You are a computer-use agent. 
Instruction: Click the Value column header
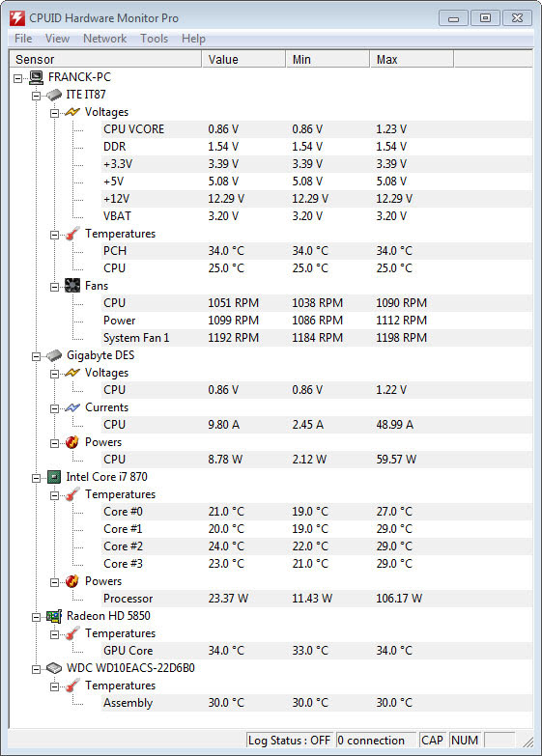[x=243, y=59]
